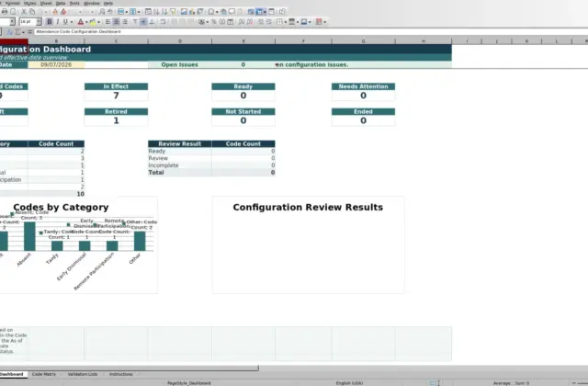Viewport: 588px width, 386px height.
Task: Click the Print icon in the toolbar
Action: coord(5,12)
